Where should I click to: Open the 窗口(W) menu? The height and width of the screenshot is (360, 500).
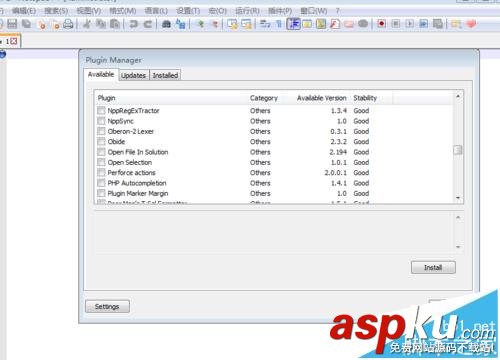click(x=314, y=11)
